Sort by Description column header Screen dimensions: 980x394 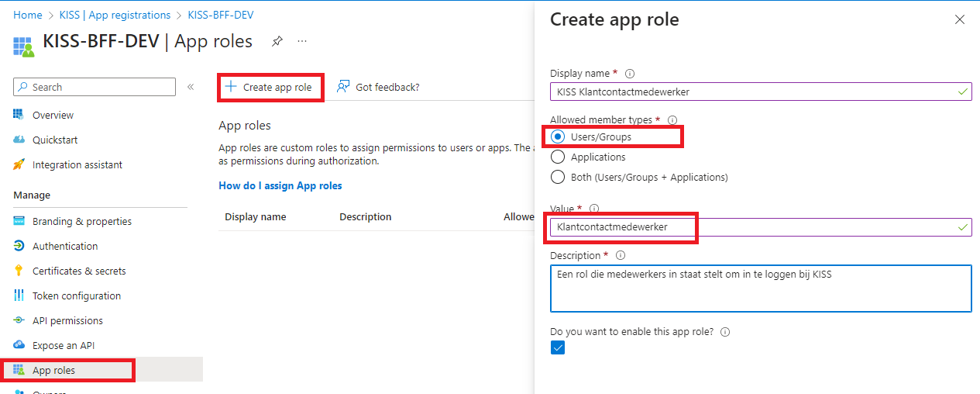tap(366, 216)
